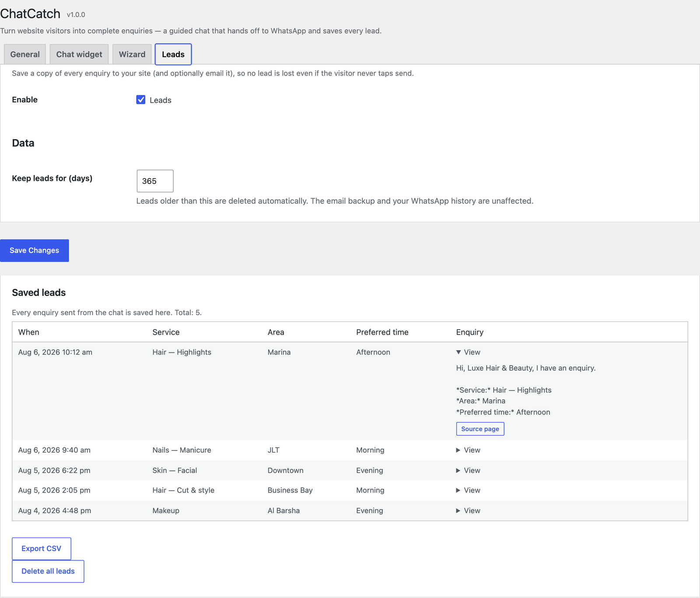
Task: Click the 'Skin — Facial' service cell
Action: click(x=175, y=470)
